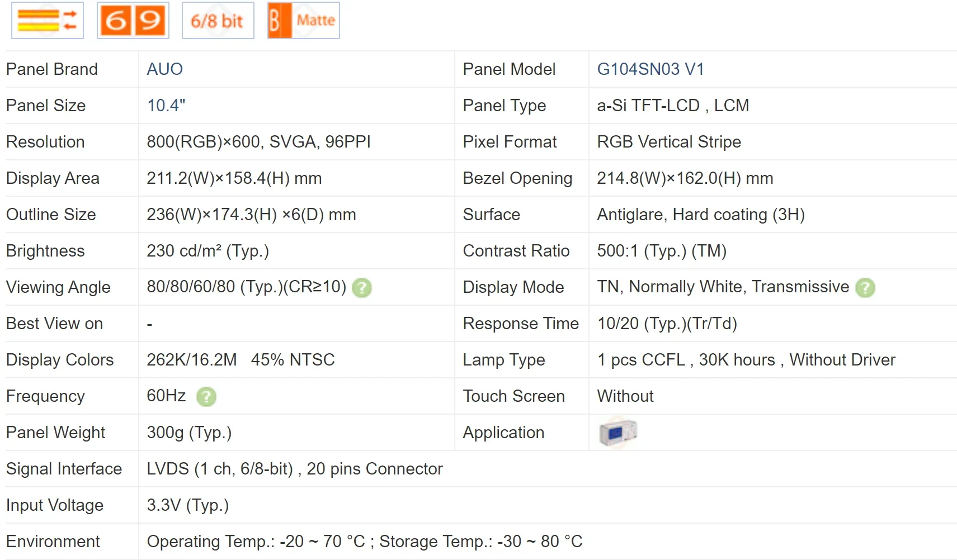Click the Input Voltage 3.3V value
Image resolution: width=957 pixels, height=560 pixels.
click(187, 505)
